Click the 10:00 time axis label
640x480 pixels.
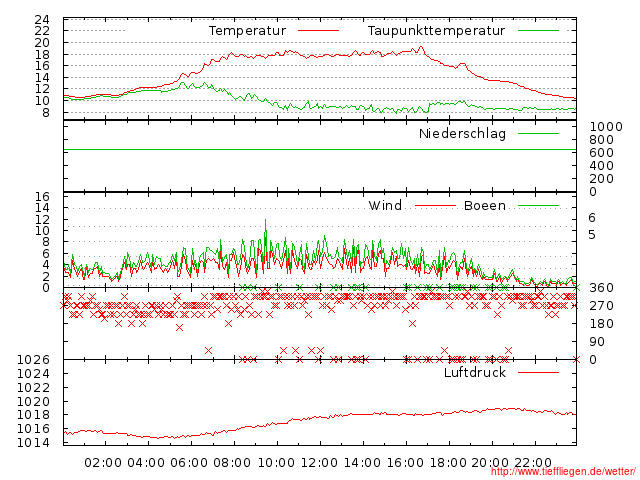coord(277,463)
